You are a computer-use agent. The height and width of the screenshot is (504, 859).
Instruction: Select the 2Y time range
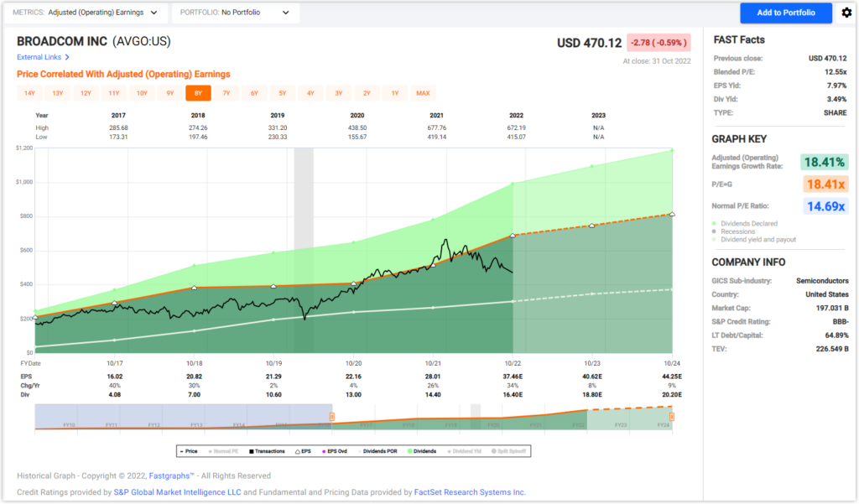[367, 93]
